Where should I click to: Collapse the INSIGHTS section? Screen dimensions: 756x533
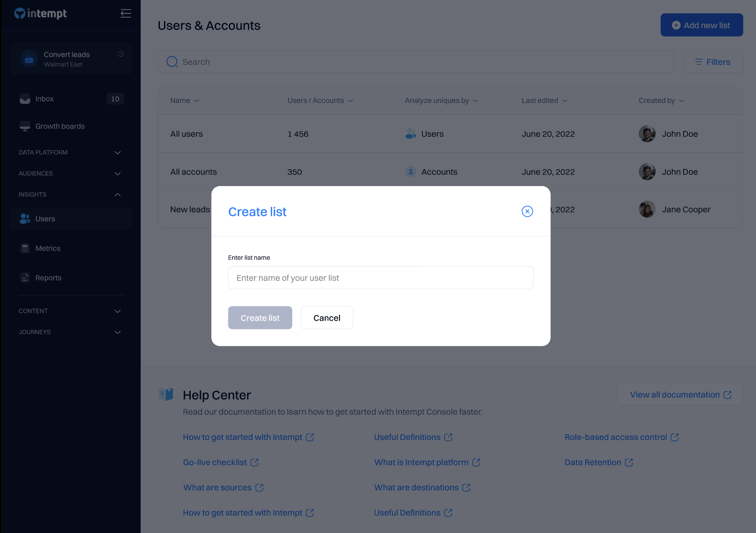tap(117, 195)
